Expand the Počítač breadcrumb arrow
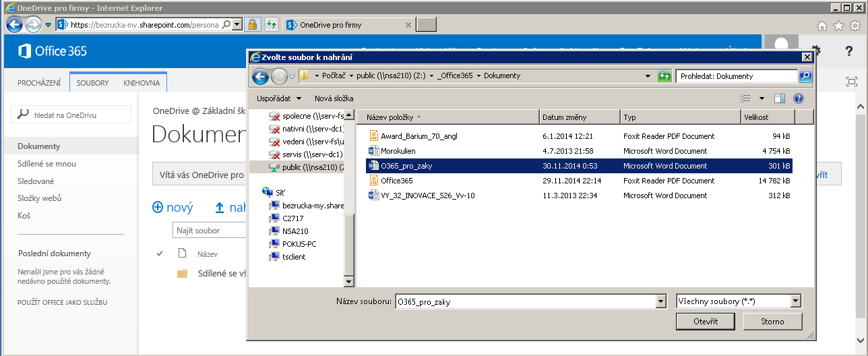This screenshot has width=868, height=356. pos(351,76)
